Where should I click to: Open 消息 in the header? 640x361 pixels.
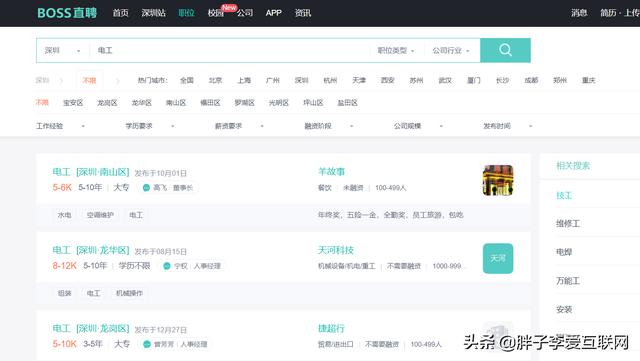(x=579, y=13)
